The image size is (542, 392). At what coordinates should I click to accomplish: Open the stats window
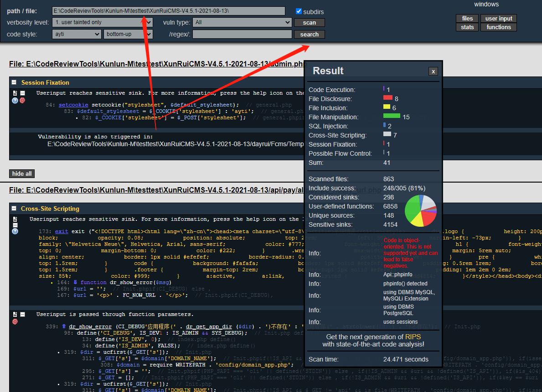pyautogui.click(x=467, y=27)
